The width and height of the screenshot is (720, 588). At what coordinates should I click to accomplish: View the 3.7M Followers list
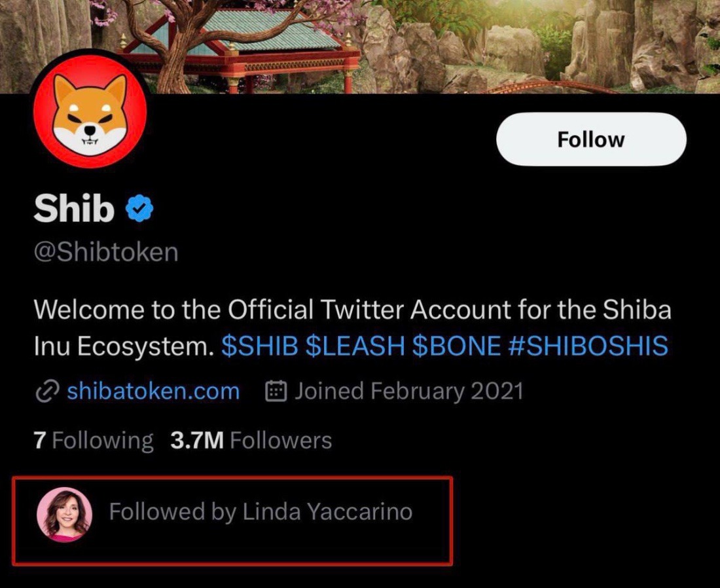tap(251, 441)
